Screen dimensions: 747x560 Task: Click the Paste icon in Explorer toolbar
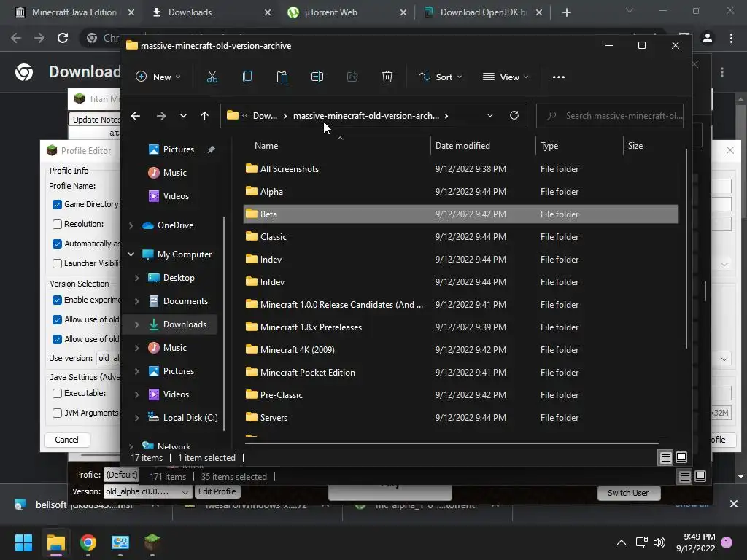point(282,77)
